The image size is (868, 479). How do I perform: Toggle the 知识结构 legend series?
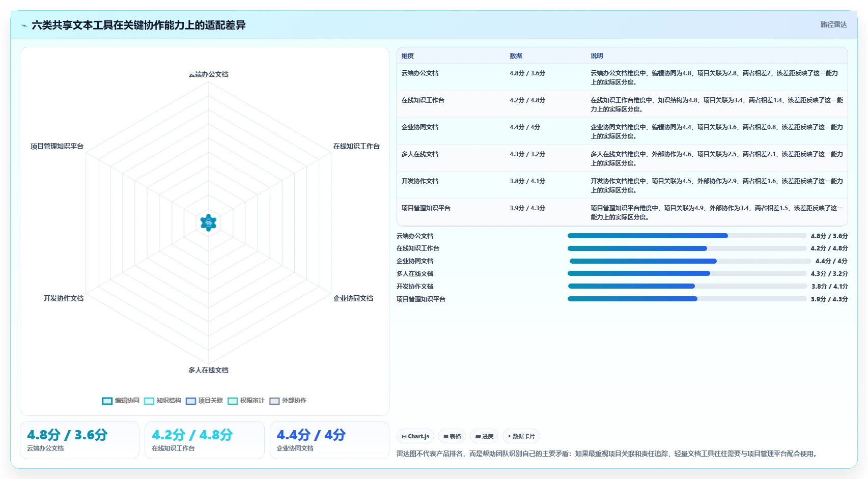click(162, 401)
